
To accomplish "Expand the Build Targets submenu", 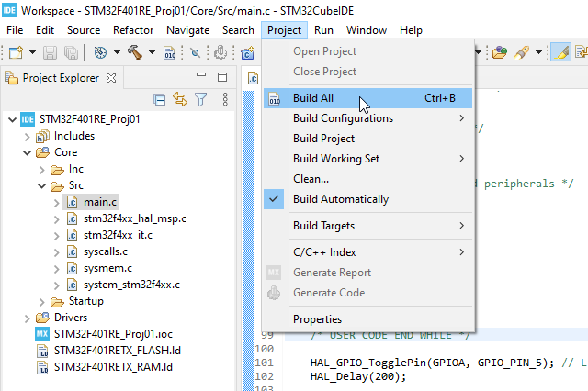I will coord(336,226).
